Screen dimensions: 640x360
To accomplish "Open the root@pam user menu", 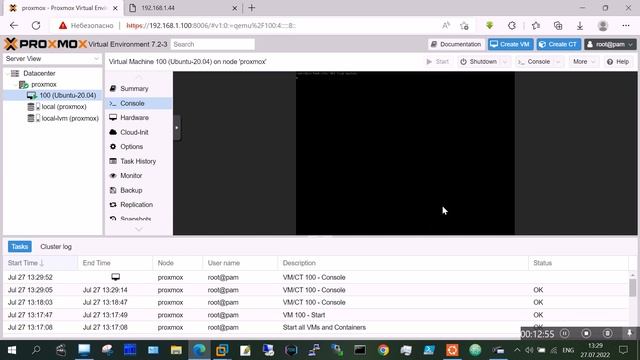I will pyautogui.click(x=610, y=44).
